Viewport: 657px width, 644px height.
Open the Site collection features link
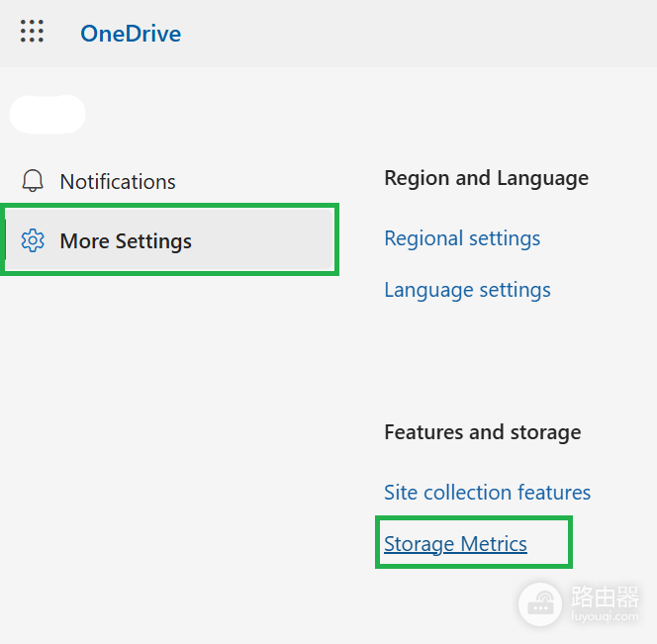coord(487,493)
